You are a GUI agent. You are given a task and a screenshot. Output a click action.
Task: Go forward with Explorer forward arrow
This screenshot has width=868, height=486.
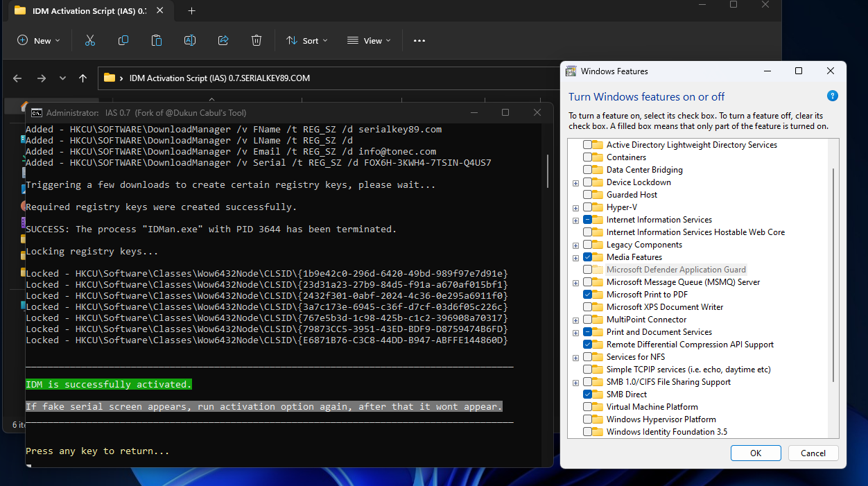coord(41,78)
